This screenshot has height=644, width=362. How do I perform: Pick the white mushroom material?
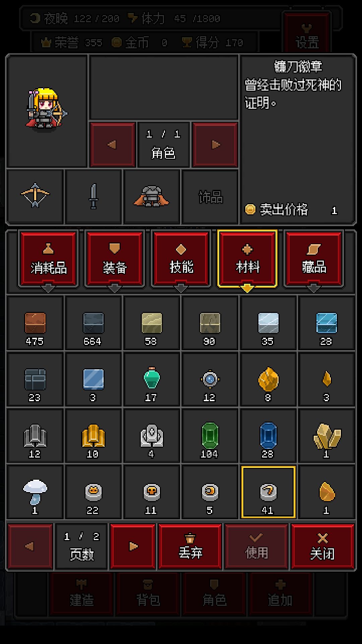[35, 492]
